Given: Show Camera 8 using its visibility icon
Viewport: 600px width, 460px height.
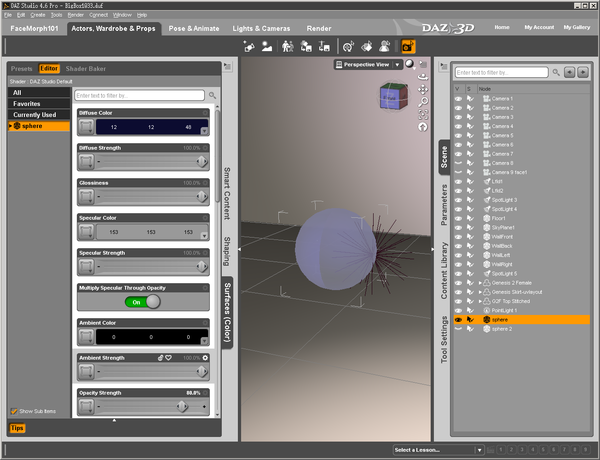Looking at the screenshot, I should pyautogui.click(x=458, y=163).
